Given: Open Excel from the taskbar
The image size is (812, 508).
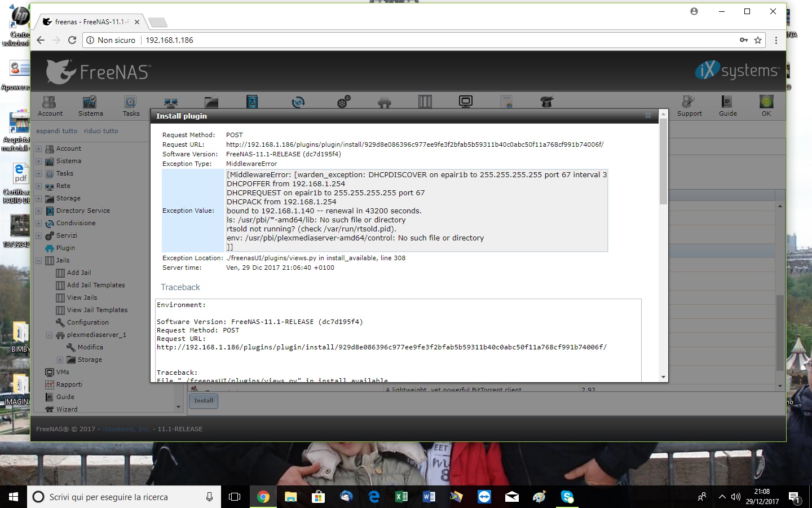Looking at the screenshot, I should [x=401, y=497].
